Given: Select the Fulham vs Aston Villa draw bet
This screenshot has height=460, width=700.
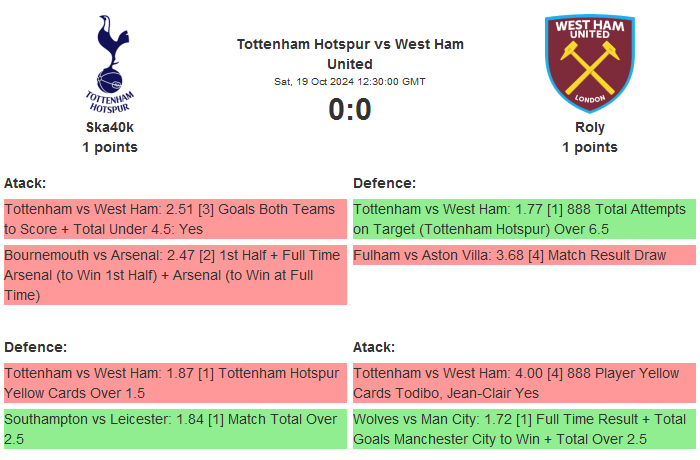Looking at the screenshot, I should click(524, 256).
